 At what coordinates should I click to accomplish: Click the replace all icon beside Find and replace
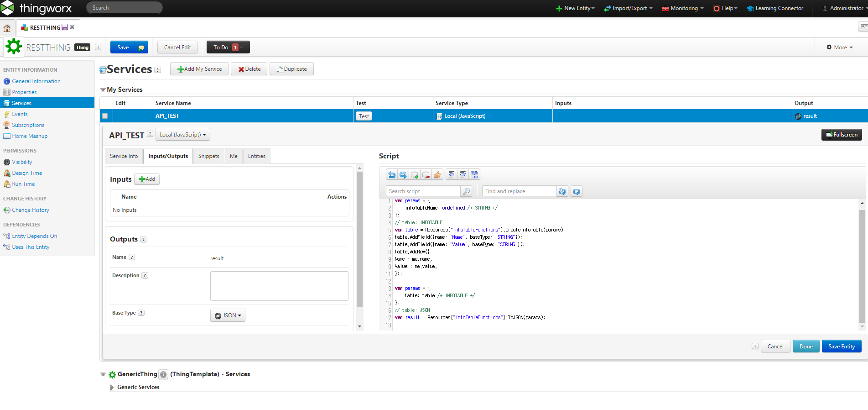coord(577,192)
